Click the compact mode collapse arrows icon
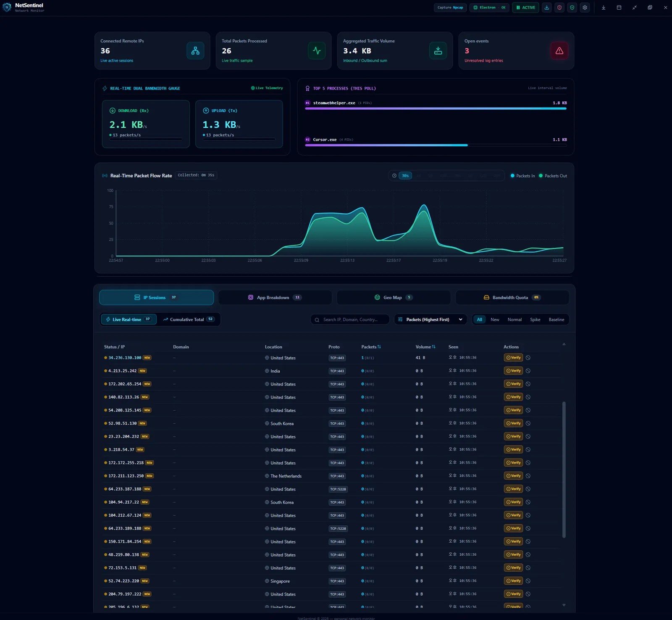The width and height of the screenshot is (672, 620). (x=635, y=8)
